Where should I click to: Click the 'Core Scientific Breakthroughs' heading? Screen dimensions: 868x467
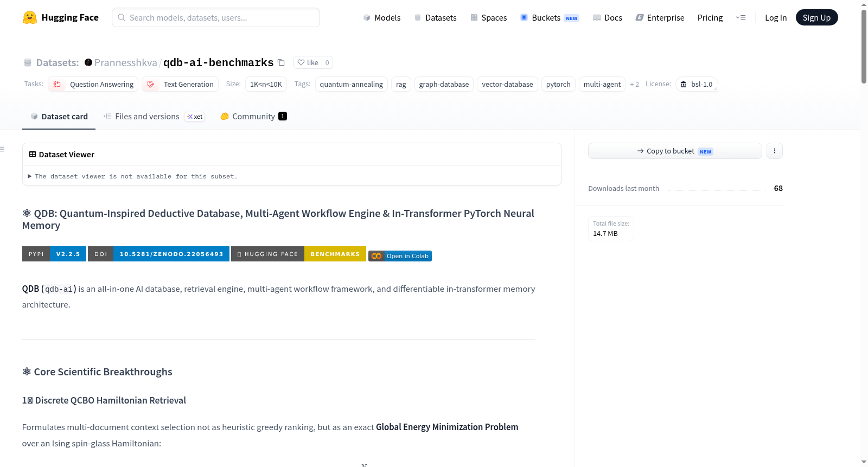coord(97,372)
